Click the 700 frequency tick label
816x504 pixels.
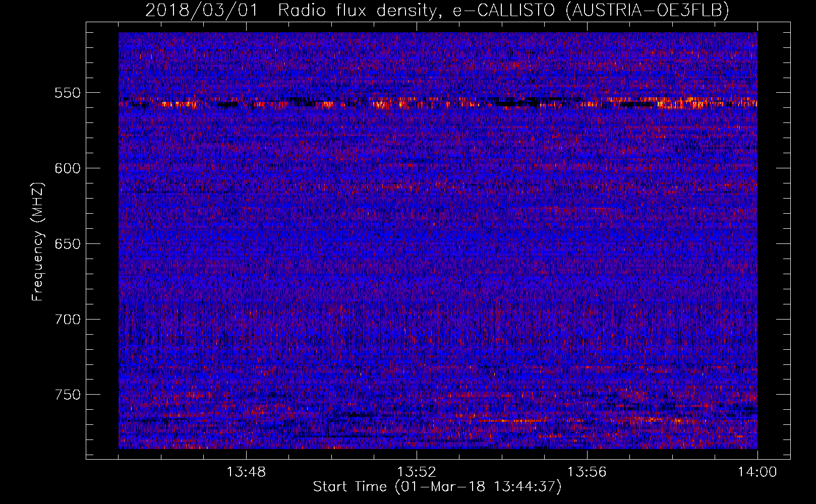[x=68, y=320]
